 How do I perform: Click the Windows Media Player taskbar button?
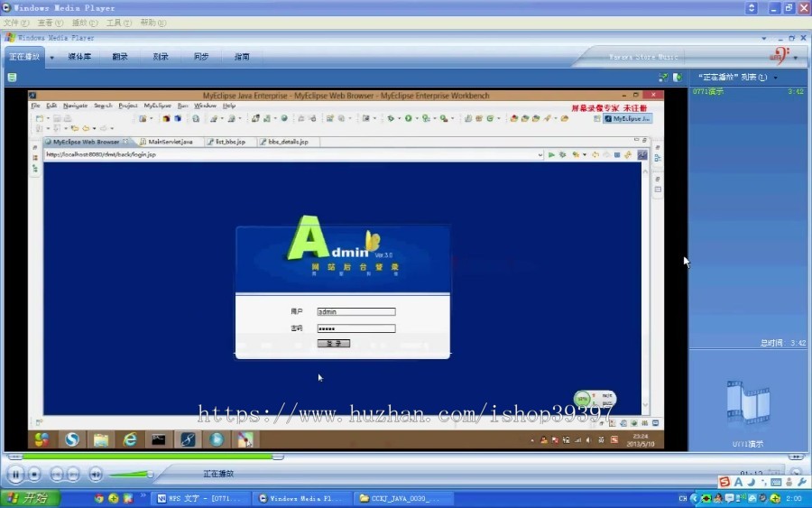pos(302,498)
